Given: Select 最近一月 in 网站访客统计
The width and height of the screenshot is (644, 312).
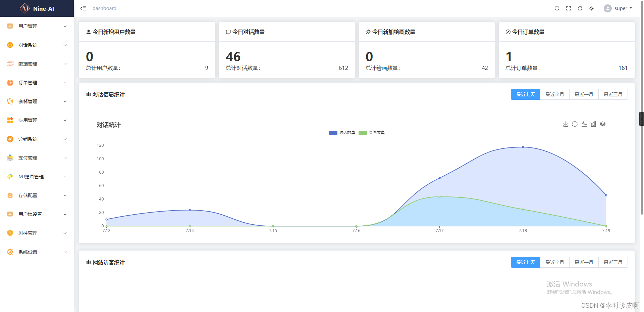Looking at the screenshot, I should 584,262.
